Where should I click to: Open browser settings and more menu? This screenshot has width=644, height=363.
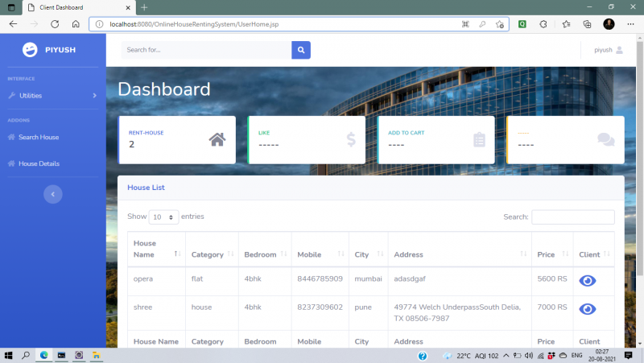coord(630,24)
